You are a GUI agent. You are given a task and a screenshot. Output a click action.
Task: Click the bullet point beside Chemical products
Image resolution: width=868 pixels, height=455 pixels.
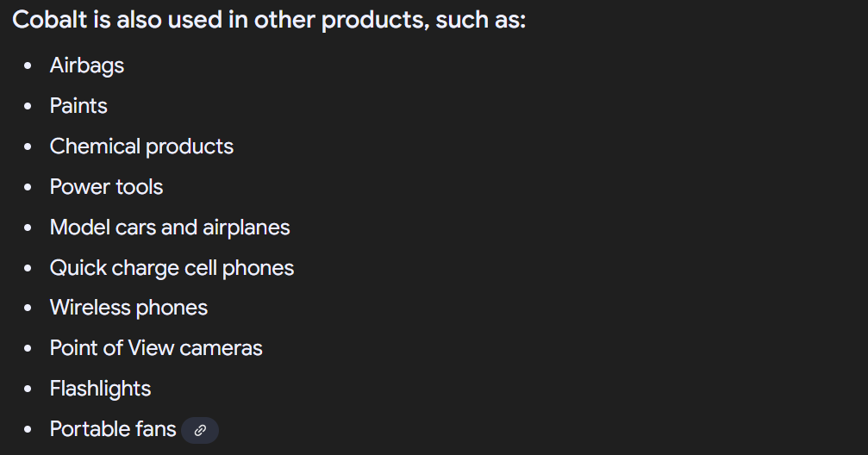tap(28, 146)
